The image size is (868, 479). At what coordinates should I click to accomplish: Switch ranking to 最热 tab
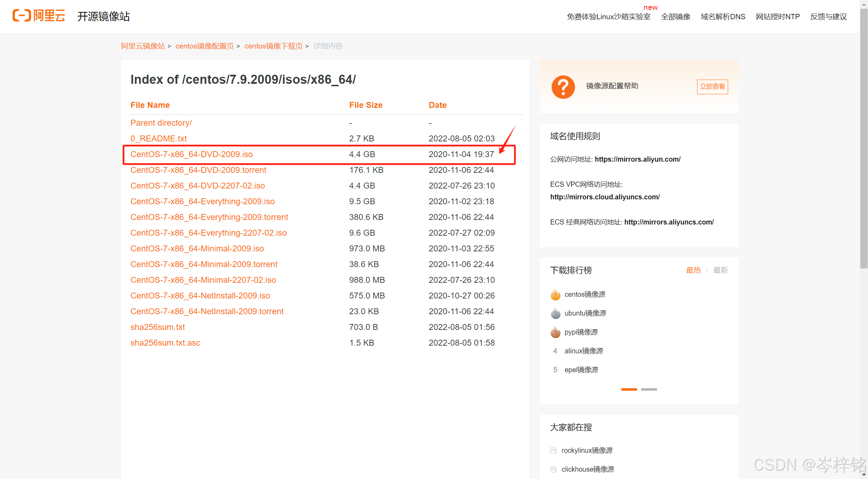[x=693, y=270]
